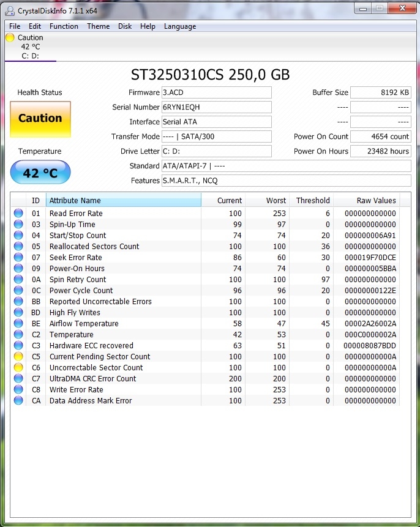Click the blue status icon for Power-On Hours

point(18,268)
